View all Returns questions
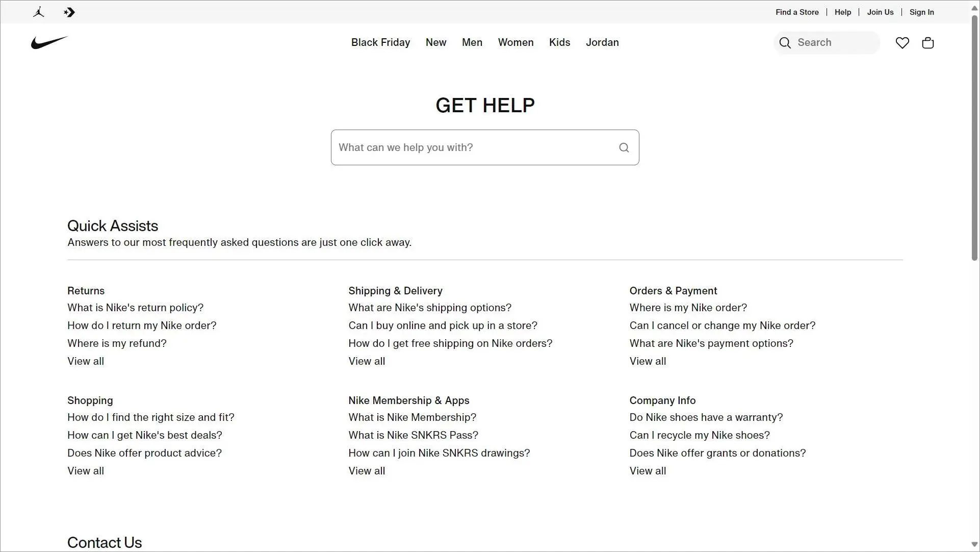The image size is (980, 552). click(86, 361)
